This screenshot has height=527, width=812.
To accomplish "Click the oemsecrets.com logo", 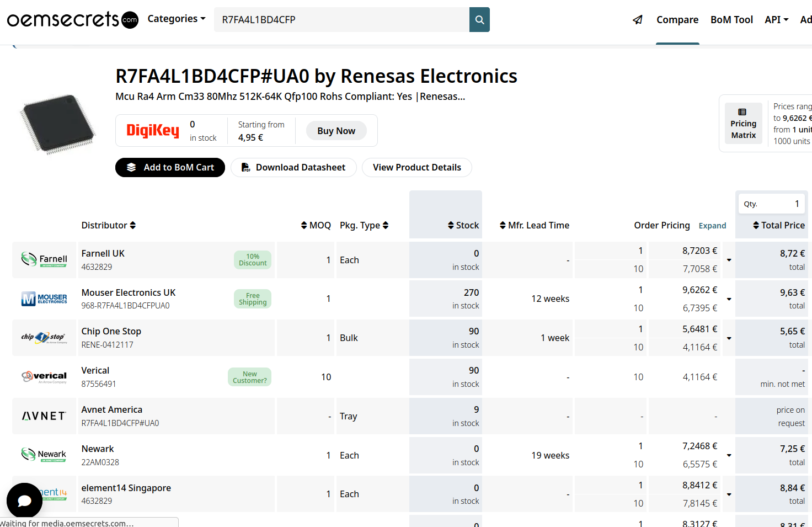I will pos(72,19).
